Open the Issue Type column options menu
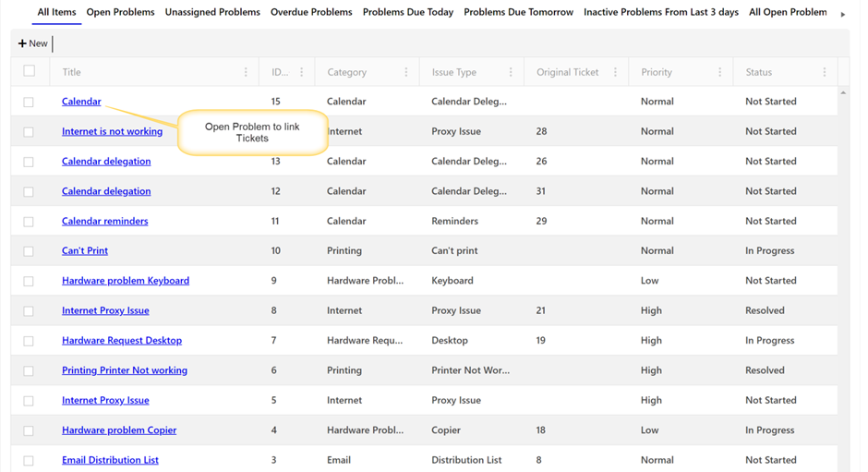This screenshot has width=868, height=472. [511, 72]
